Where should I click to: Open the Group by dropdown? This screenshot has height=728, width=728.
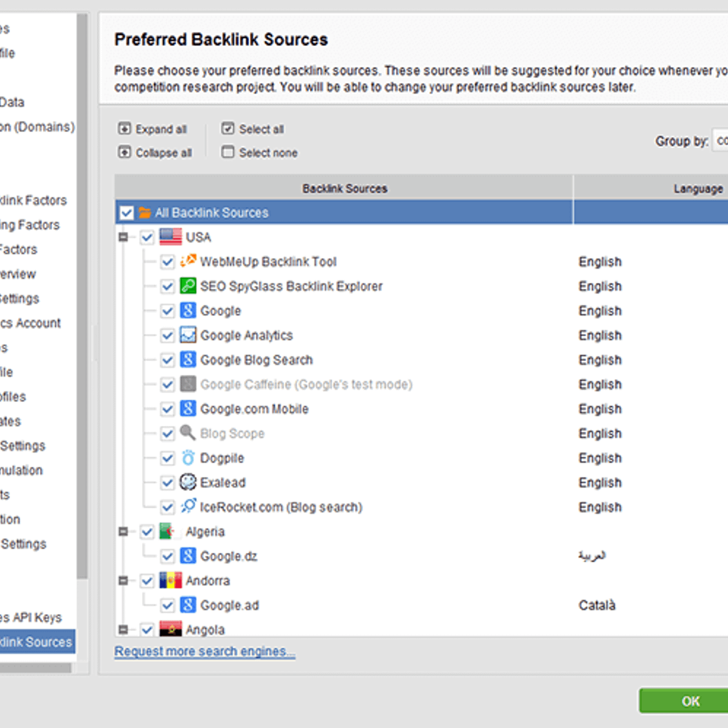pyautogui.click(x=720, y=141)
